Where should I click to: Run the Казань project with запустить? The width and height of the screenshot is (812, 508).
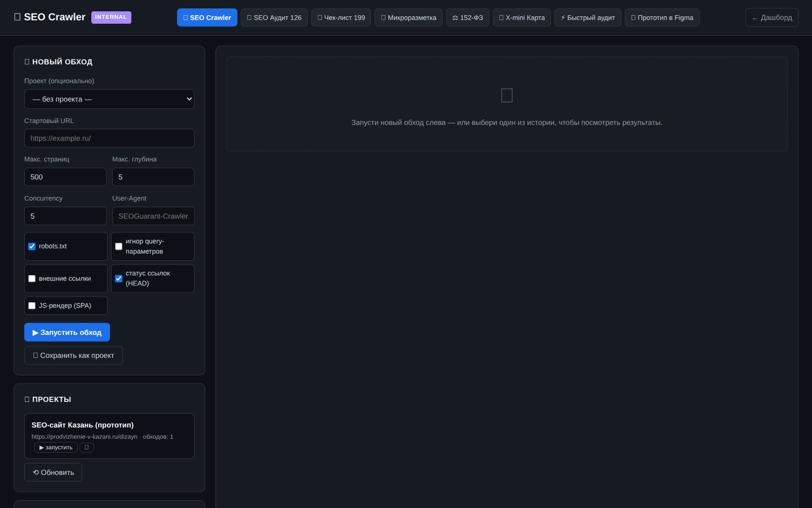click(56, 448)
